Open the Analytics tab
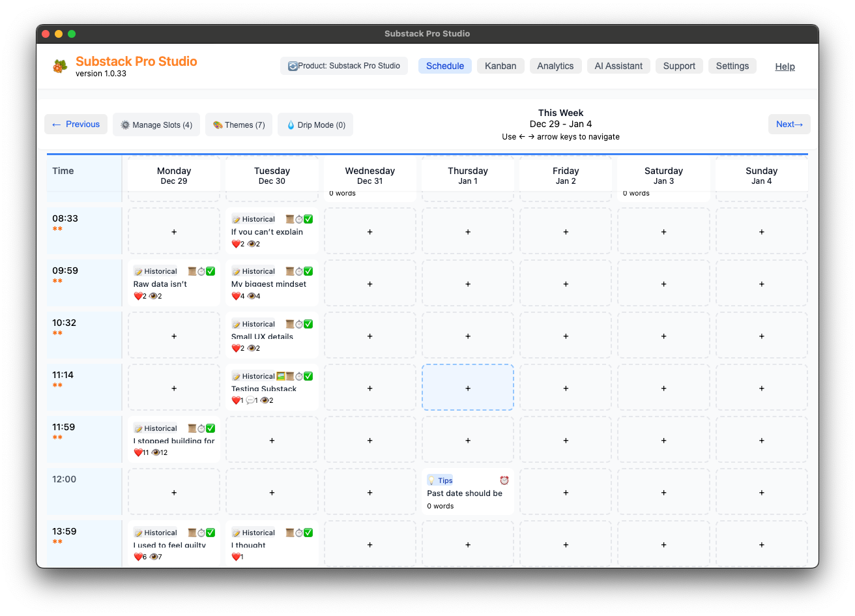The width and height of the screenshot is (855, 616). pos(555,66)
